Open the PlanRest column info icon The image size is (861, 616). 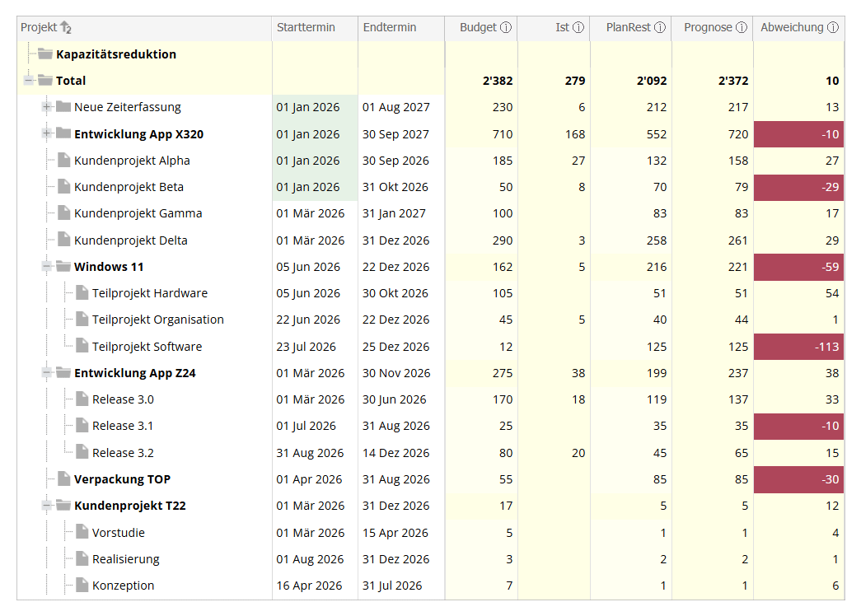(660, 27)
